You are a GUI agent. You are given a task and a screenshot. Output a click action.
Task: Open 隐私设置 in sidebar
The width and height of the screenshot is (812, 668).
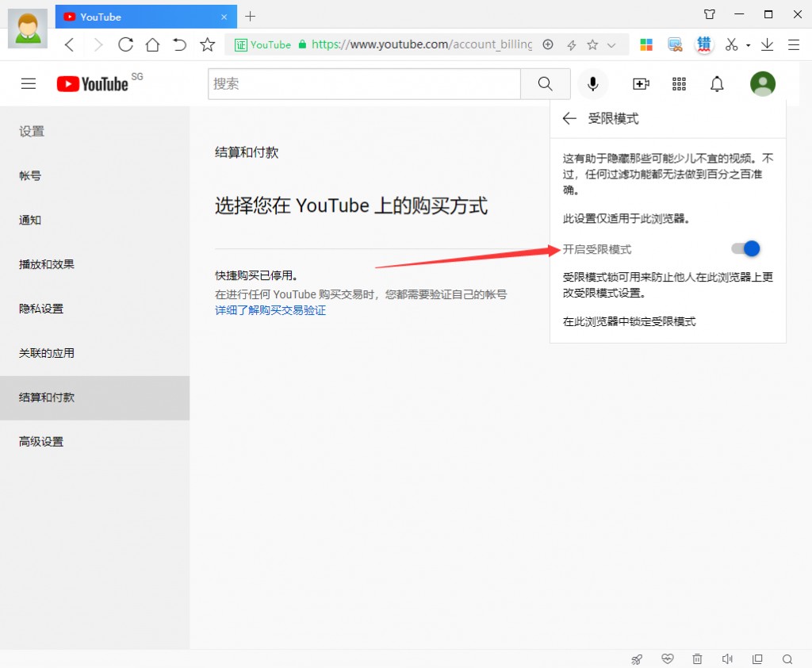click(95, 309)
